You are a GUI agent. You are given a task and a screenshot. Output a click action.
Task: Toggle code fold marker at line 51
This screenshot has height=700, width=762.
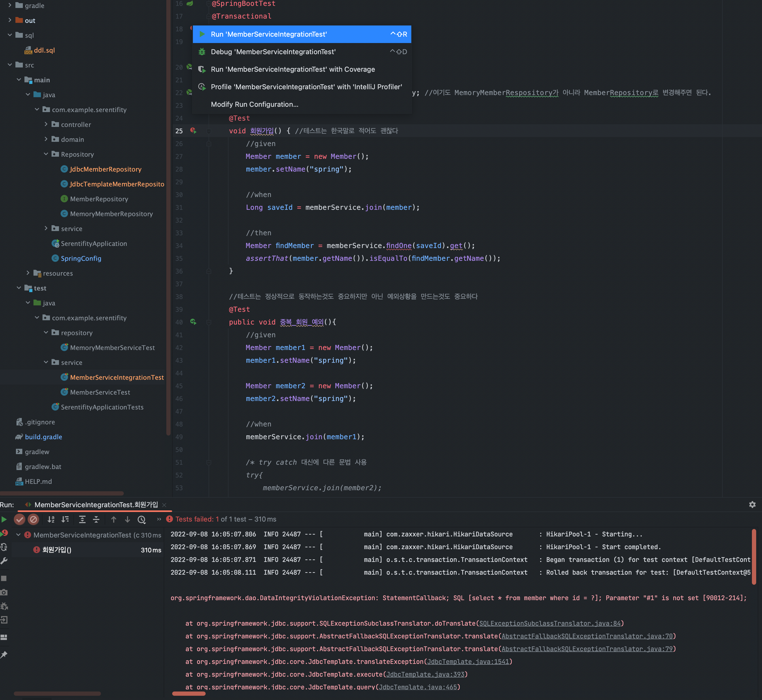tap(208, 463)
